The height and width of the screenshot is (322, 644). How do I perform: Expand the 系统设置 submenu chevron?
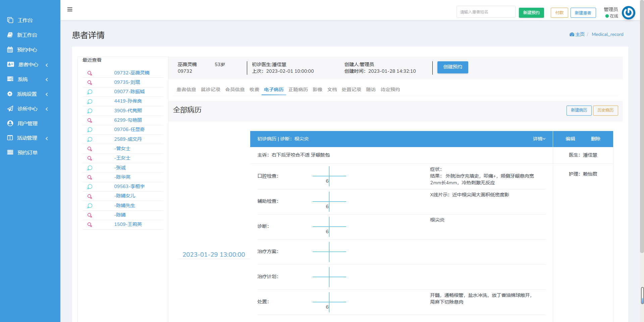tap(47, 94)
